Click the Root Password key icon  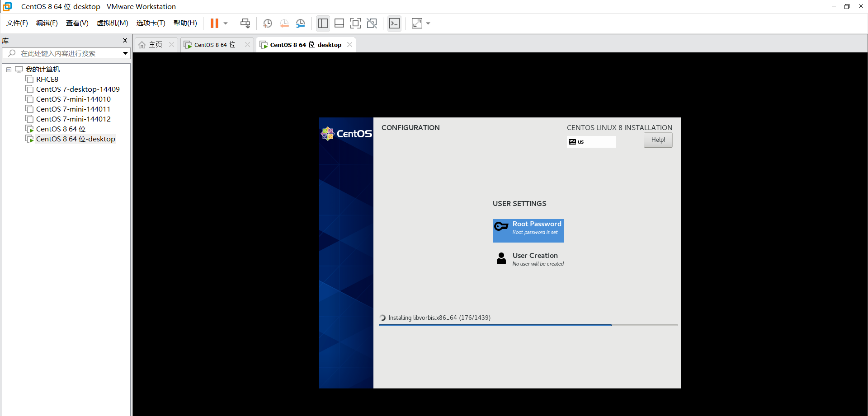pos(501,226)
